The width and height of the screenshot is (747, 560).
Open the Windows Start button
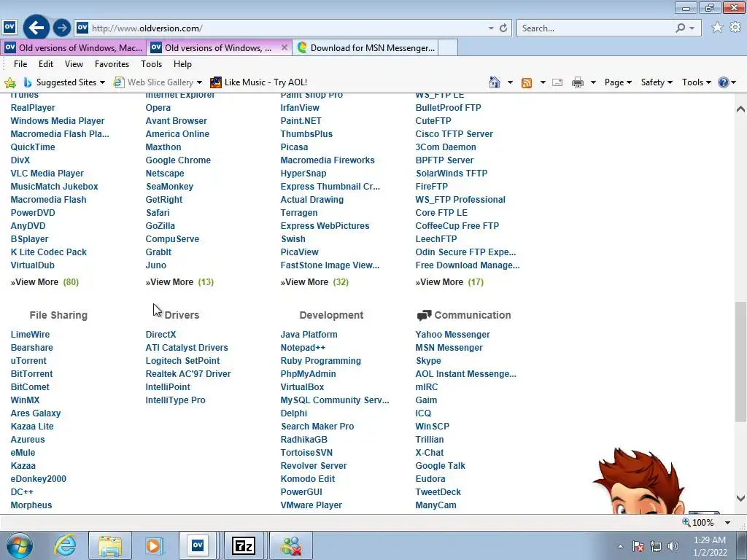coord(20,545)
